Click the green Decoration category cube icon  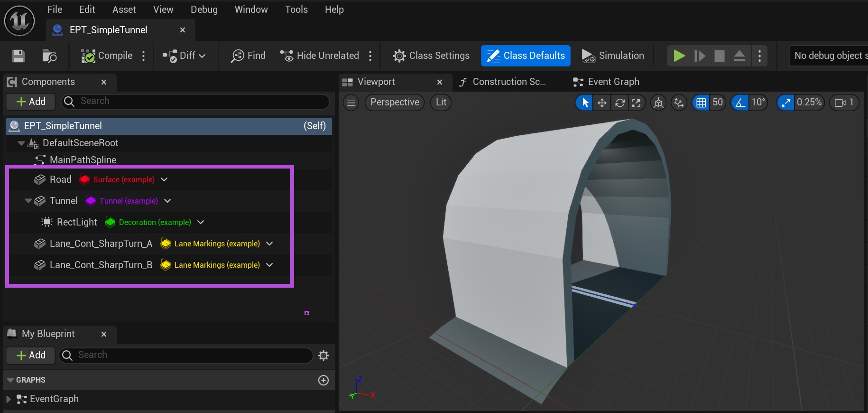(x=110, y=222)
